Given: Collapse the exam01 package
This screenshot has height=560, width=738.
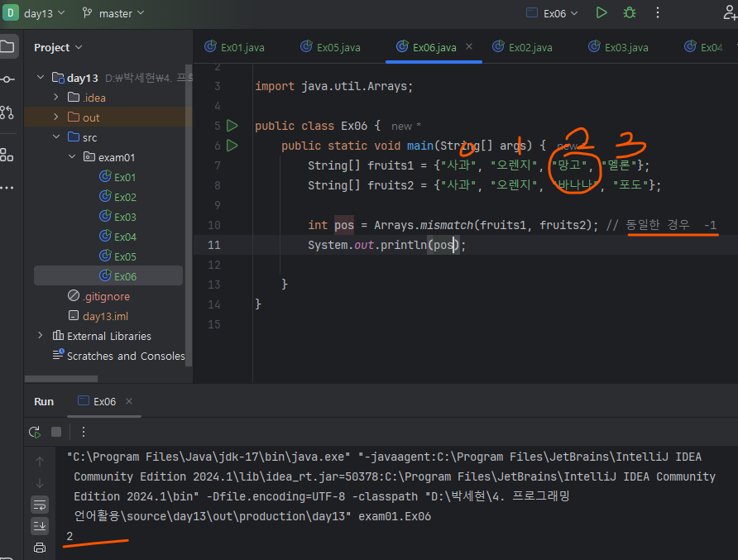Looking at the screenshot, I should click(x=72, y=156).
